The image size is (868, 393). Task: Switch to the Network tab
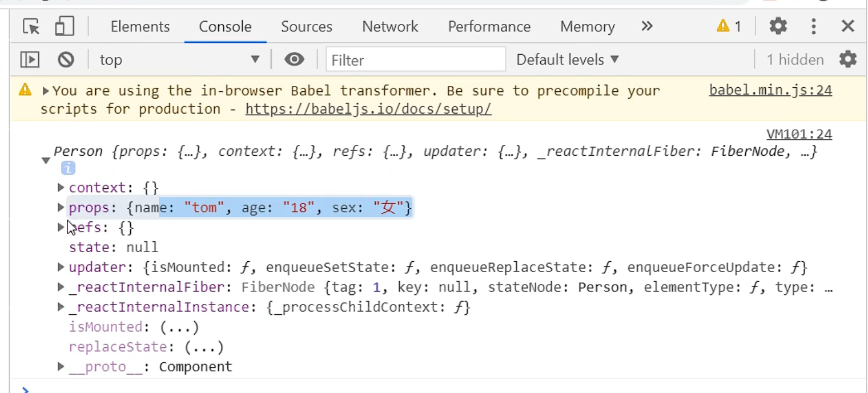coord(390,26)
